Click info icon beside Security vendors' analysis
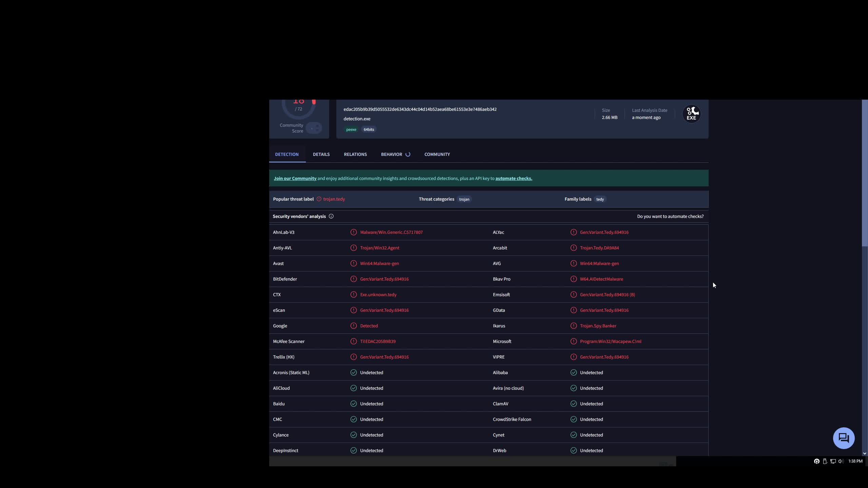The width and height of the screenshot is (868, 488). tap(331, 216)
